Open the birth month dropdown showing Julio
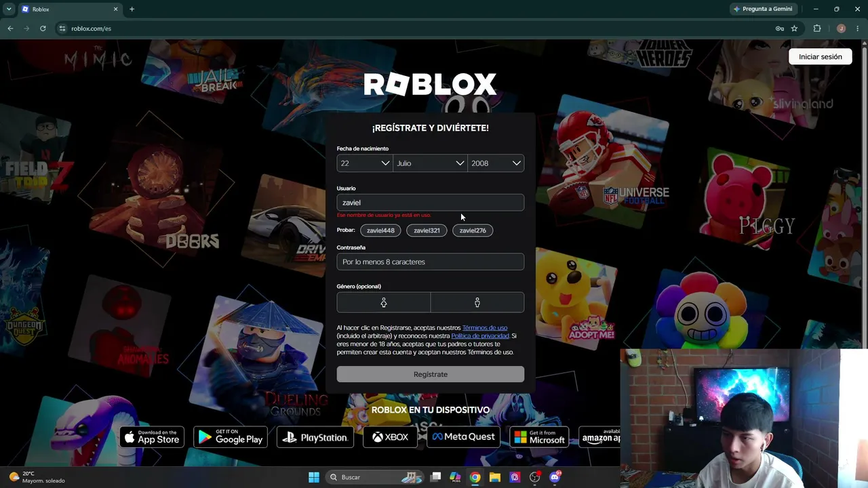Image resolution: width=868 pixels, height=488 pixels. click(430, 163)
